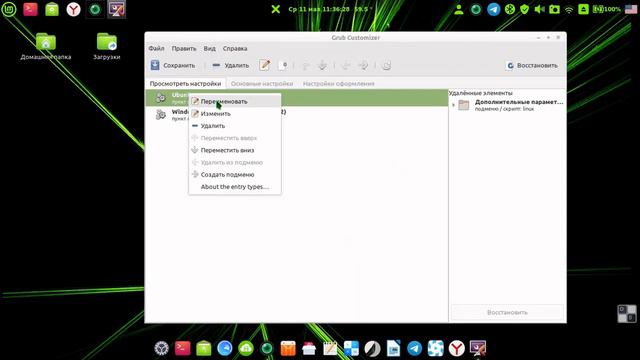
Task: Click Grub Customizer window icon in top panel
Action: point(116,9)
